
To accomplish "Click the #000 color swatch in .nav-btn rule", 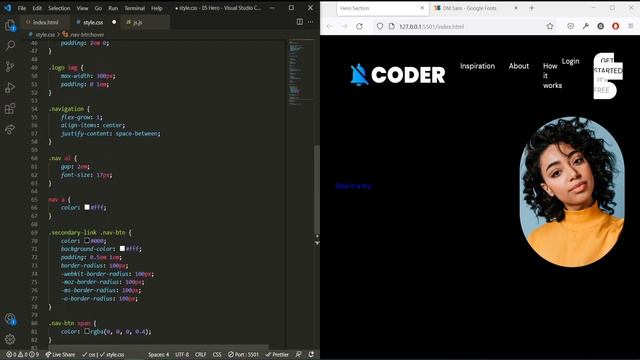I will 87,240.
